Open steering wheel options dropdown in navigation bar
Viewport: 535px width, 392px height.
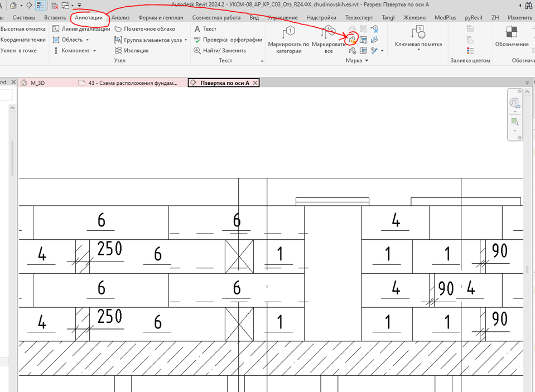[x=514, y=112]
